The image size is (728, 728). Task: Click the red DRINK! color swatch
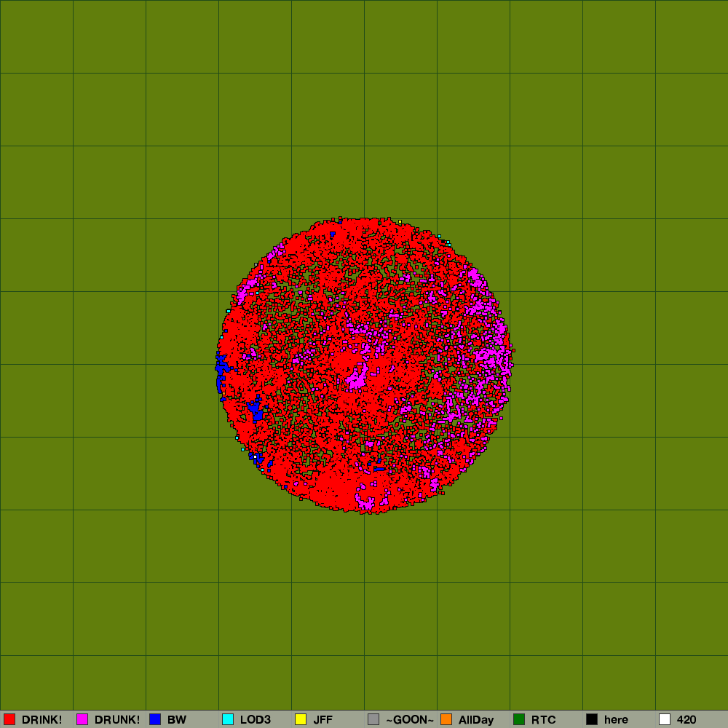tap(9, 719)
